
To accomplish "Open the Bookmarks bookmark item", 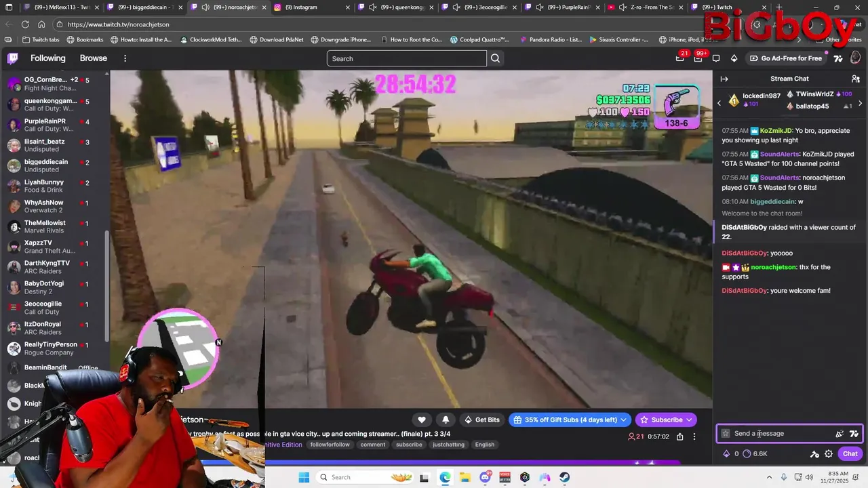I will click(84, 39).
